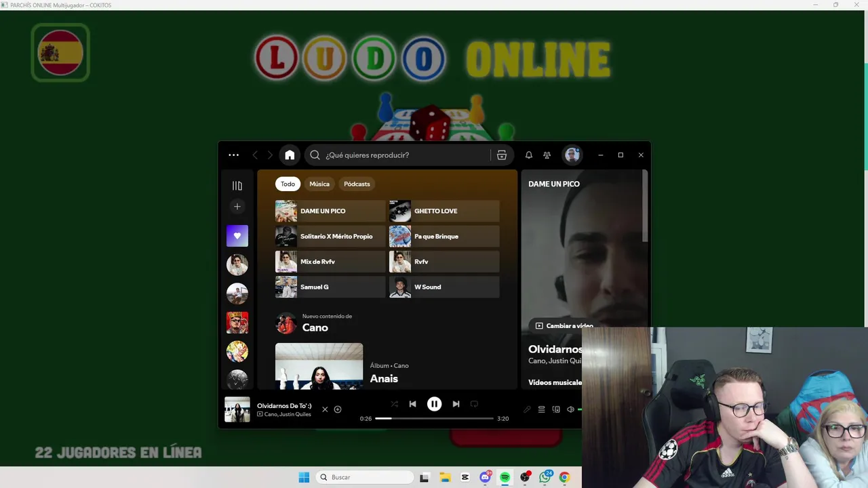Open first artist avatar in library sidebar
The width and height of the screenshot is (868, 488).
(x=237, y=264)
